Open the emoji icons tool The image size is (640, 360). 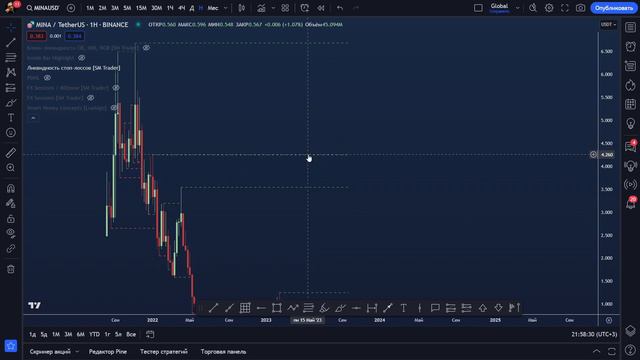(11, 133)
